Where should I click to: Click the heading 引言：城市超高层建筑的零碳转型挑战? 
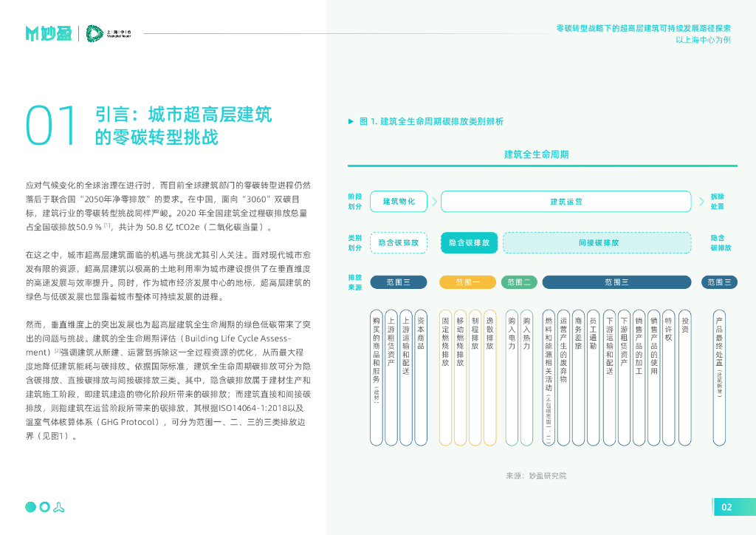[x=183, y=126]
